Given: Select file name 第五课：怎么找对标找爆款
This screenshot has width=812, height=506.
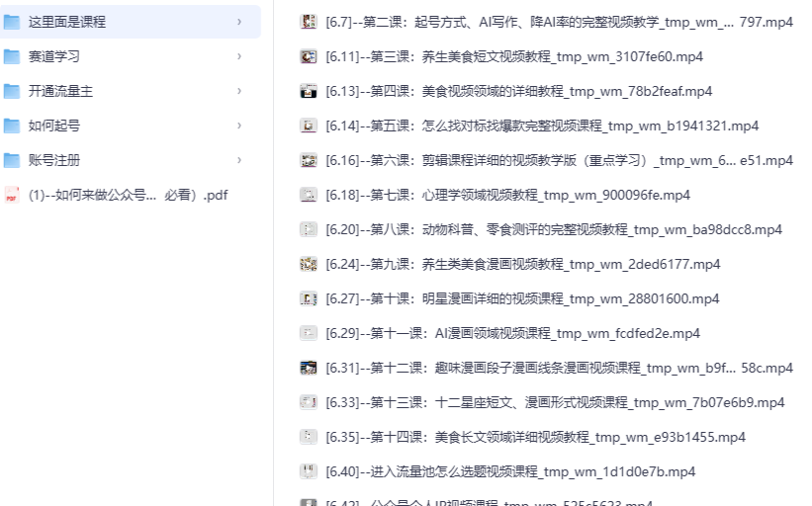Looking at the screenshot, I should point(542,126).
